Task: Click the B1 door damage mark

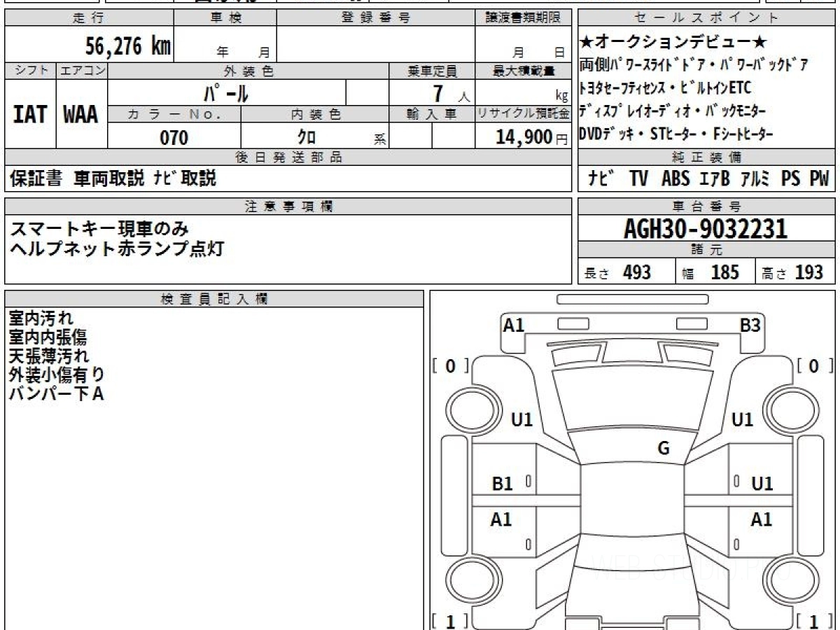Action: coord(503,483)
